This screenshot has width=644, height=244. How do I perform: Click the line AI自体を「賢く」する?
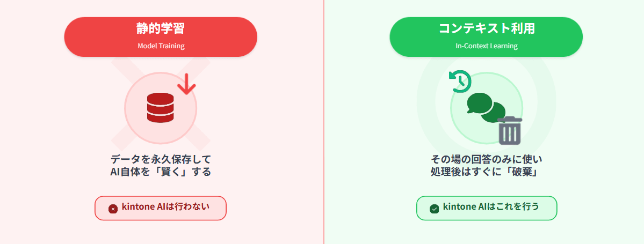tap(161, 172)
